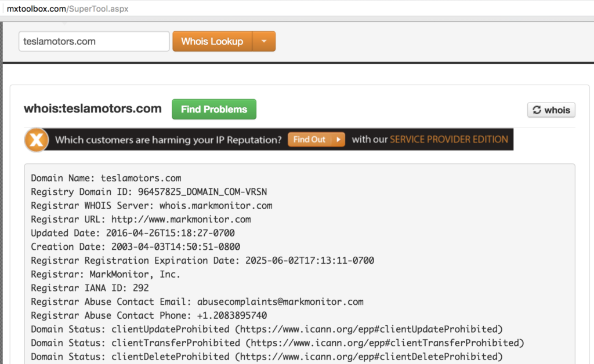
Task: Open the SERVICE PROVIDER EDITION link
Action: click(449, 140)
